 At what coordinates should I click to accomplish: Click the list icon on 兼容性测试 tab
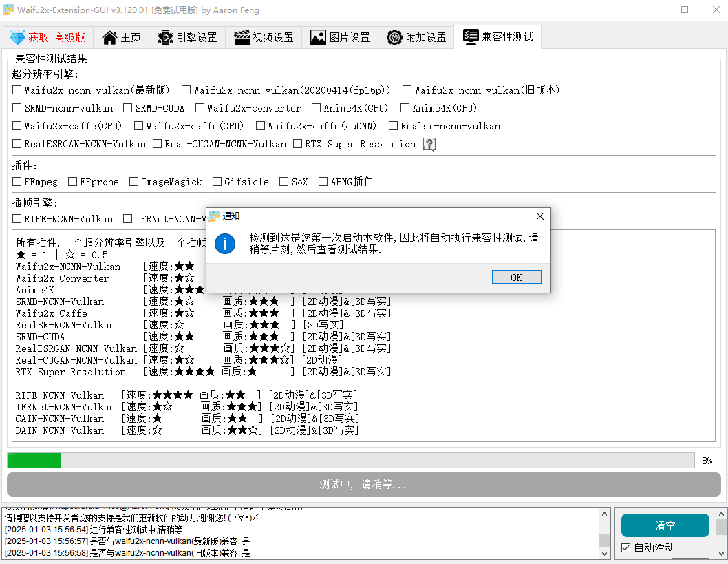pyautogui.click(x=472, y=38)
